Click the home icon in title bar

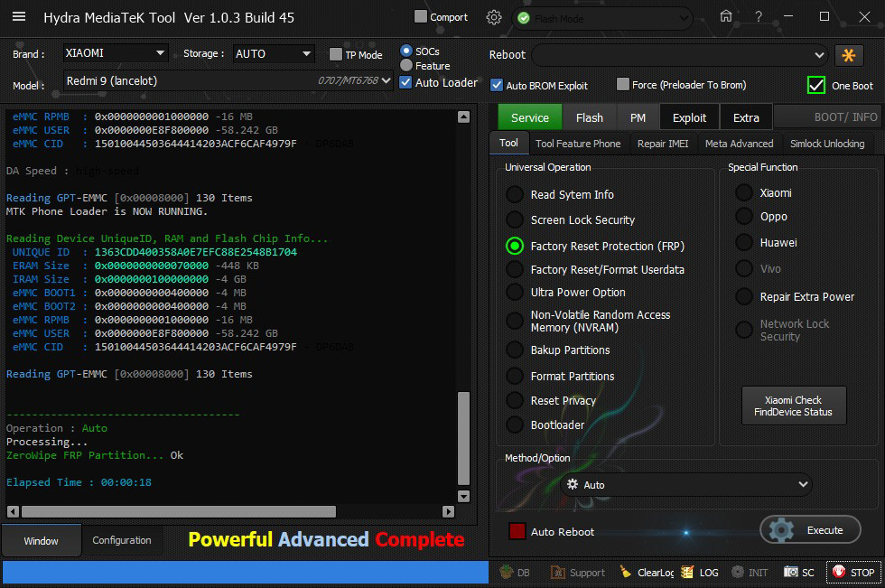coord(726,16)
